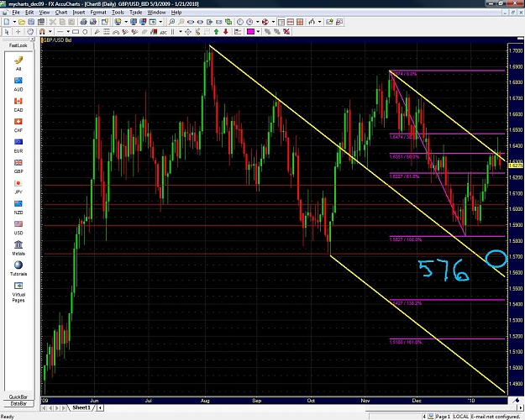Open the File menu
This screenshot has height=420, width=525.
click(16, 13)
